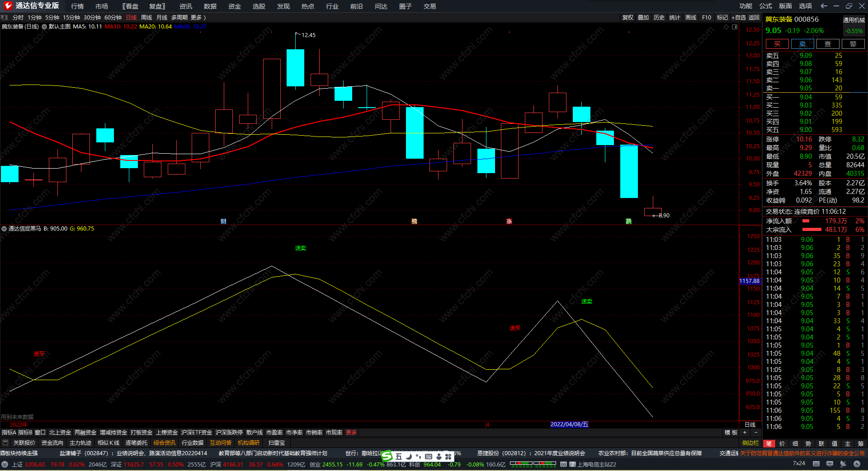Click the moon icon on the input method bar
Screen dimensions: 868x471
click(x=409, y=457)
